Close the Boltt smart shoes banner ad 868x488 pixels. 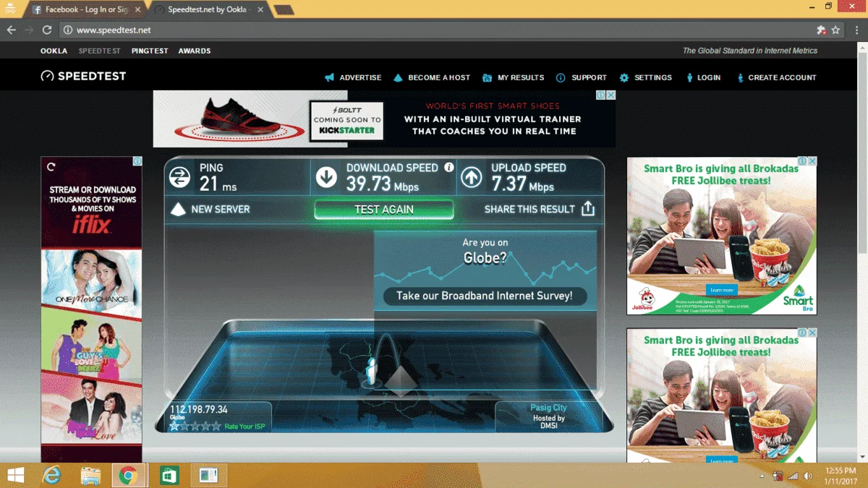pyautogui.click(x=611, y=95)
